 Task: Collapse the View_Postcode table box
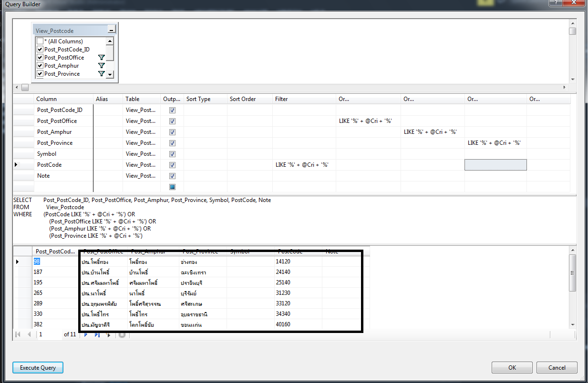111,30
